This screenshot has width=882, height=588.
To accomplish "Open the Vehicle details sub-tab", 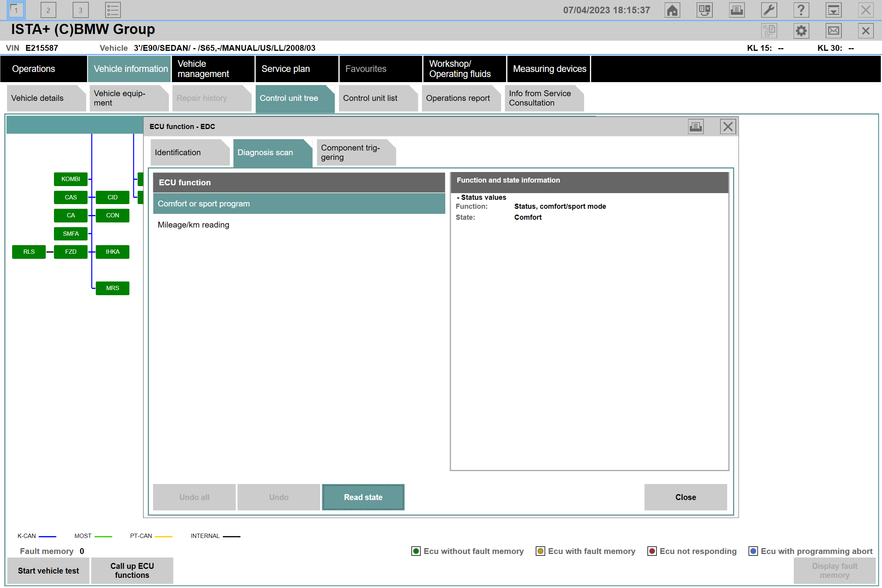I will [47, 98].
